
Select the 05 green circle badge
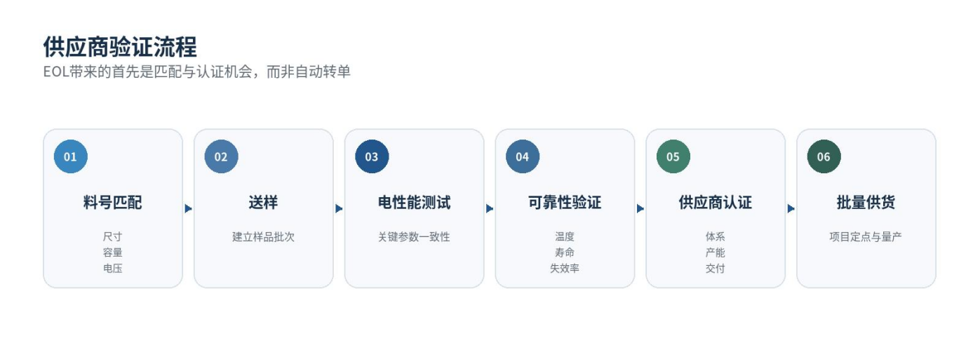673,156
